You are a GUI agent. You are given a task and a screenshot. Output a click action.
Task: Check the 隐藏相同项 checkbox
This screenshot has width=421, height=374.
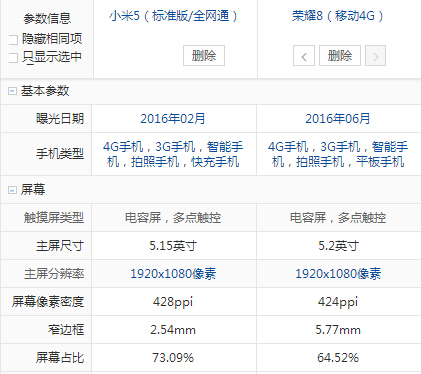point(13,40)
